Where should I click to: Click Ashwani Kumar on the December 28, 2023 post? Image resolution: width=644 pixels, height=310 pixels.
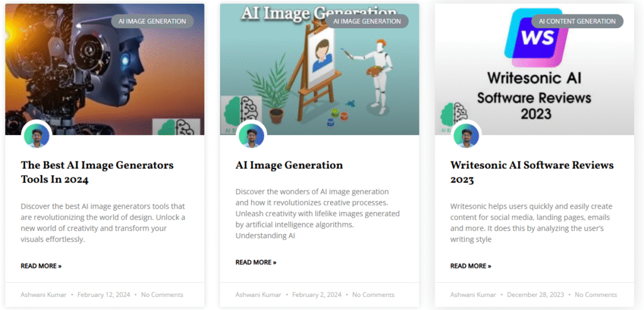point(472,295)
